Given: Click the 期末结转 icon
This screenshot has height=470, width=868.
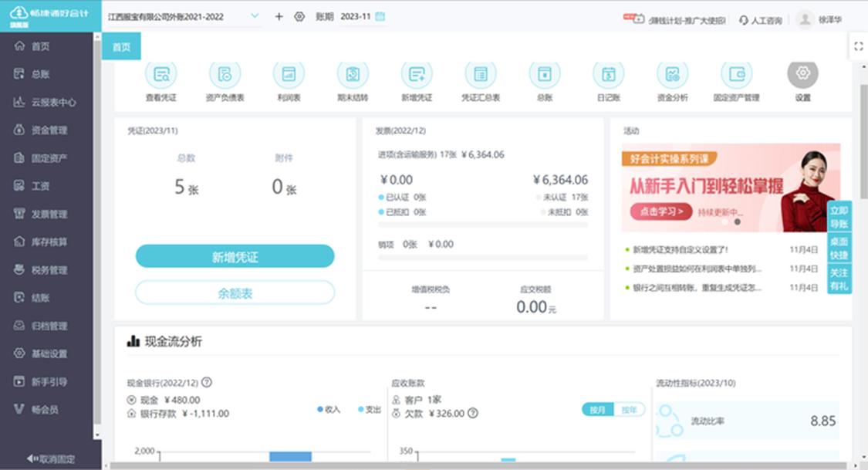Looking at the screenshot, I should 353,75.
